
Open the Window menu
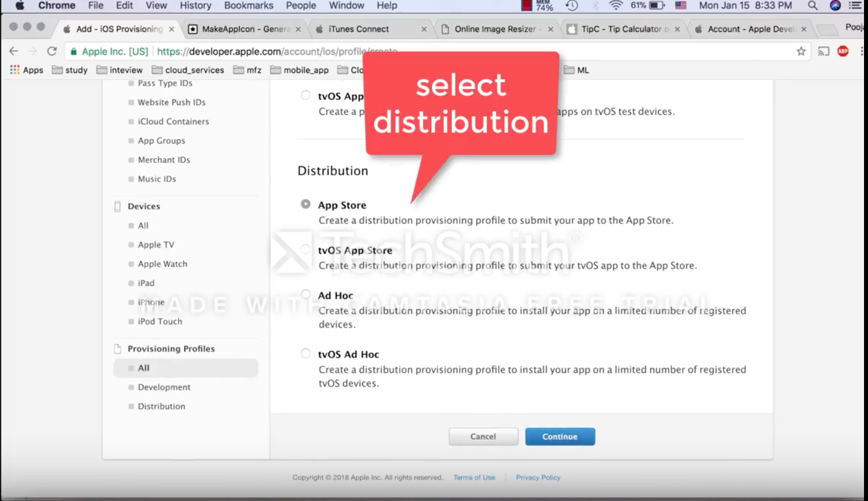point(347,6)
